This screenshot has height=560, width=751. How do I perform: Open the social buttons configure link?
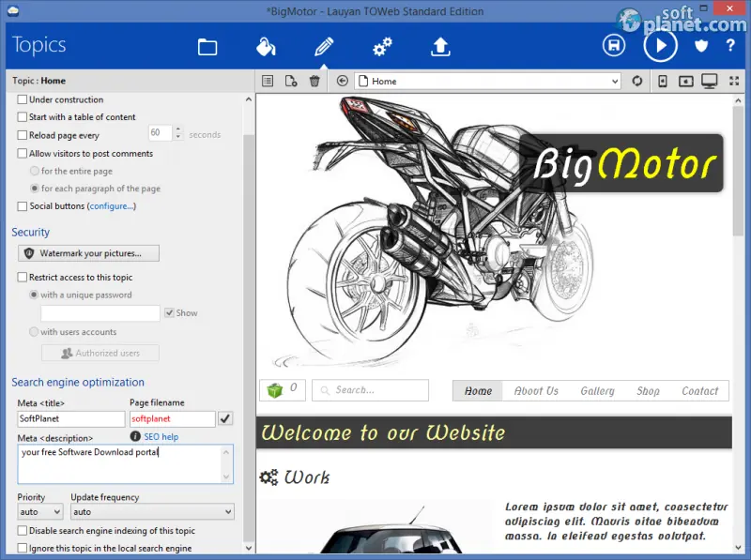click(112, 205)
